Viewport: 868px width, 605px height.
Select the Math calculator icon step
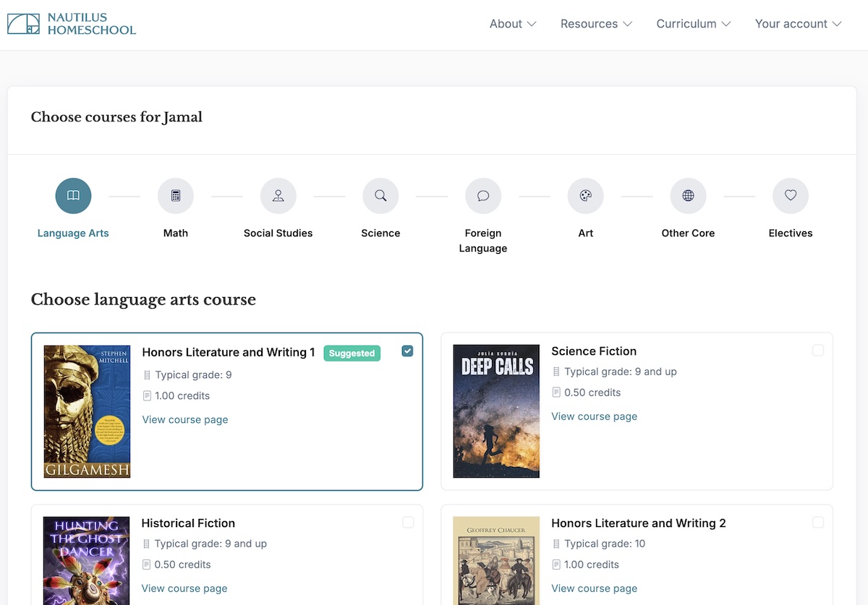(176, 196)
